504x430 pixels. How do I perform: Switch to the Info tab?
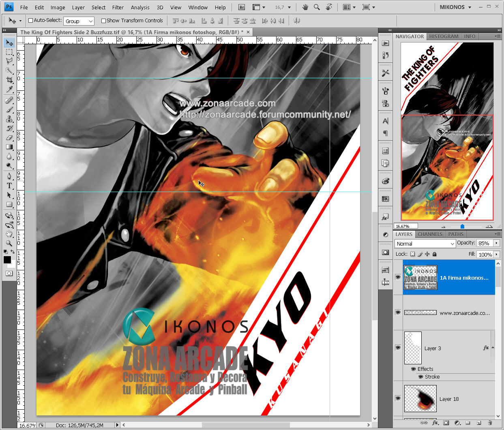[x=470, y=36]
